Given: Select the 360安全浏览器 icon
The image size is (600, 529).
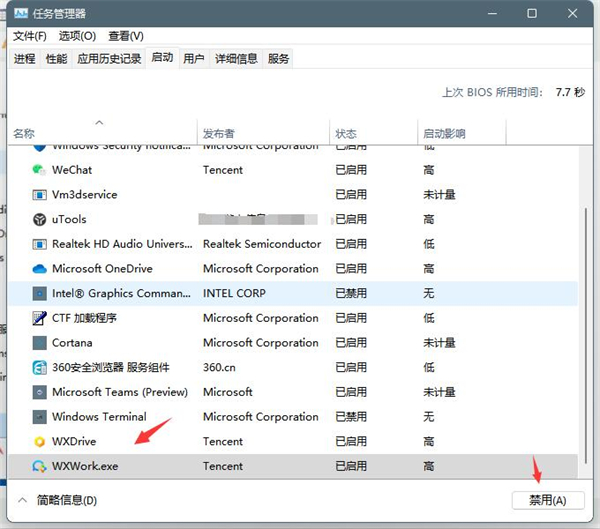Looking at the screenshot, I should [x=40, y=367].
